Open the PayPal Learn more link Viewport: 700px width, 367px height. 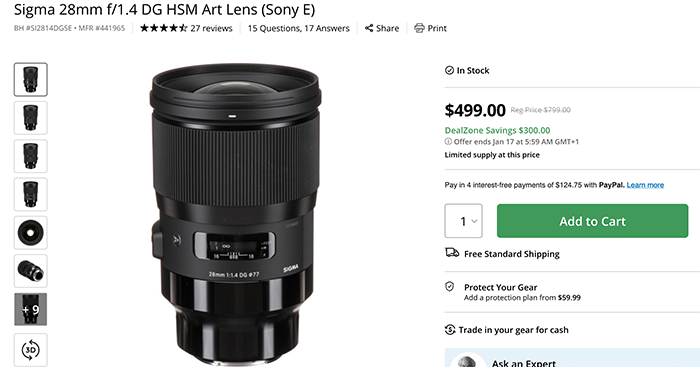pyautogui.click(x=645, y=185)
